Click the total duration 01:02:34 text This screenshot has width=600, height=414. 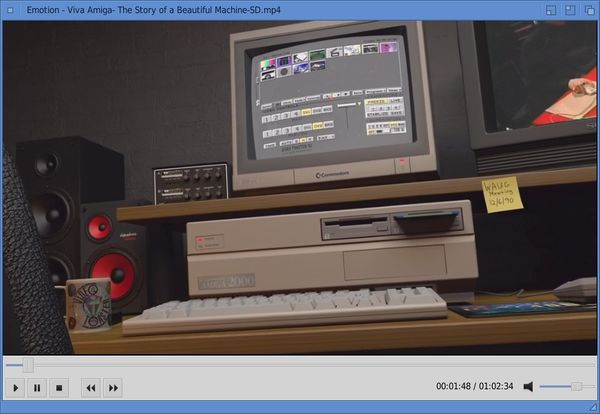click(496, 387)
